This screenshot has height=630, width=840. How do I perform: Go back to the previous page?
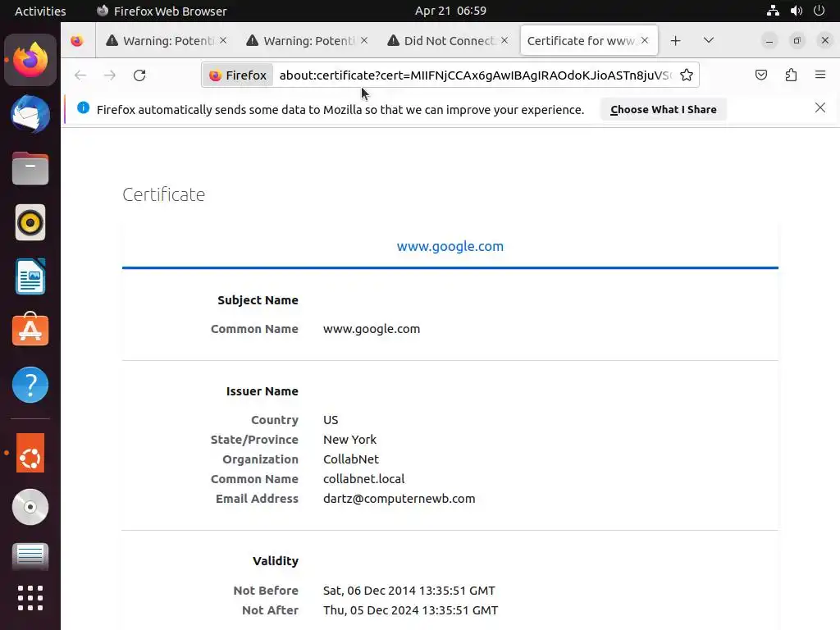(80, 75)
